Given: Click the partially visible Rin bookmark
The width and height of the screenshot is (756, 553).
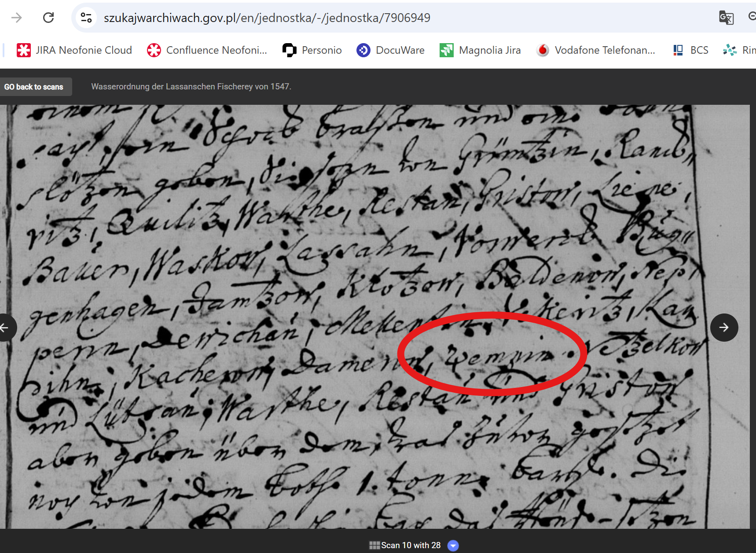Looking at the screenshot, I should tap(740, 50).
